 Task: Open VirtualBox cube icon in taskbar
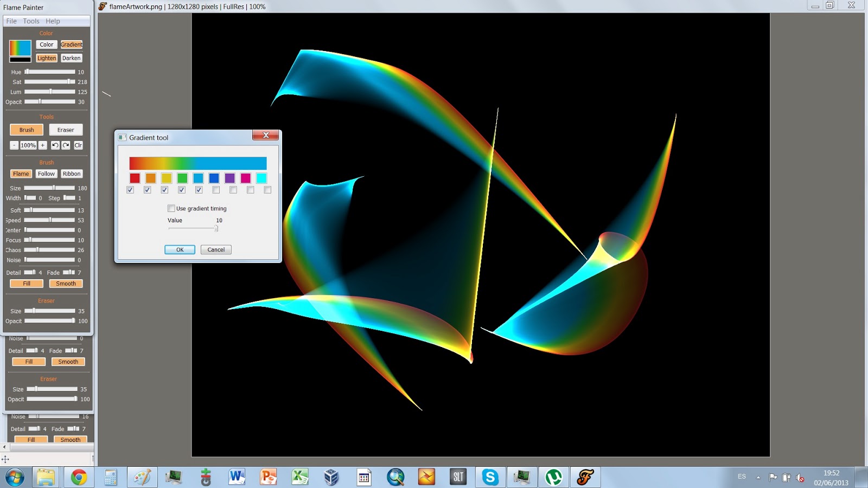click(331, 477)
